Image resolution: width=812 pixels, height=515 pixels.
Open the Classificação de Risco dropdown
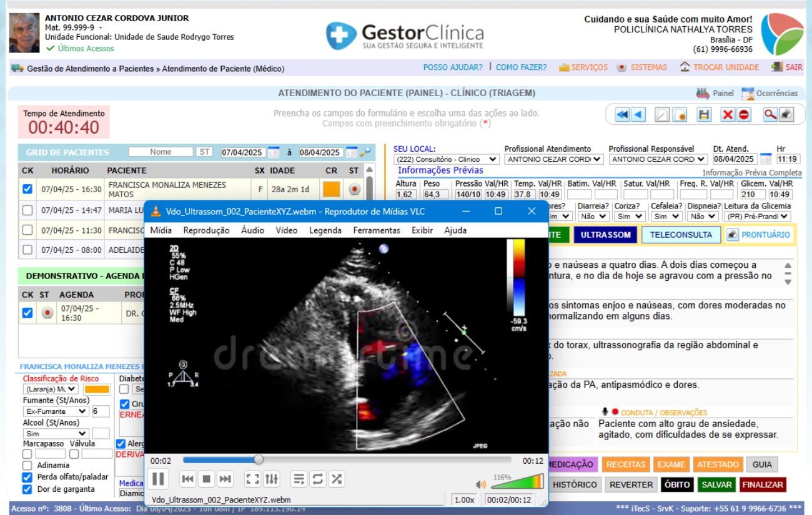(51, 390)
